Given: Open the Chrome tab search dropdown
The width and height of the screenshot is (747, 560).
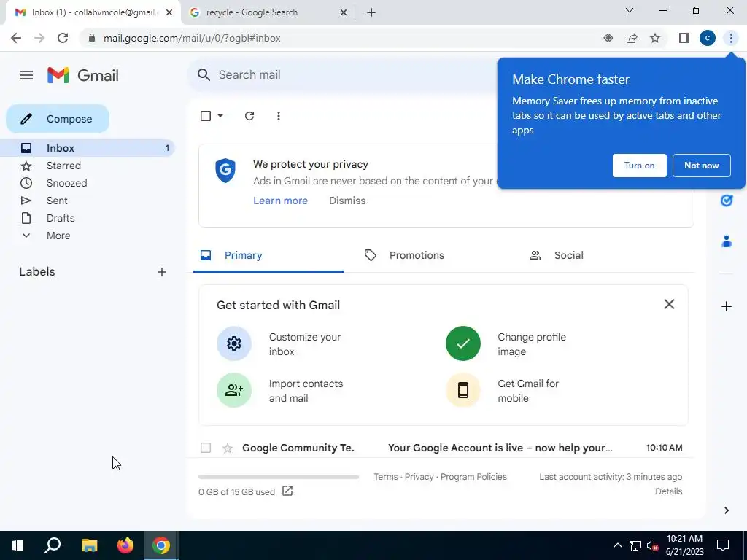Looking at the screenshot, I should (630, 10).
